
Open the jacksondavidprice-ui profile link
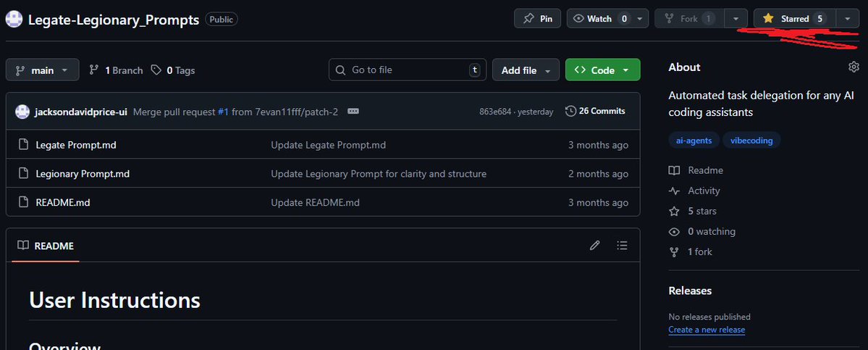click(x=81, y=112)
